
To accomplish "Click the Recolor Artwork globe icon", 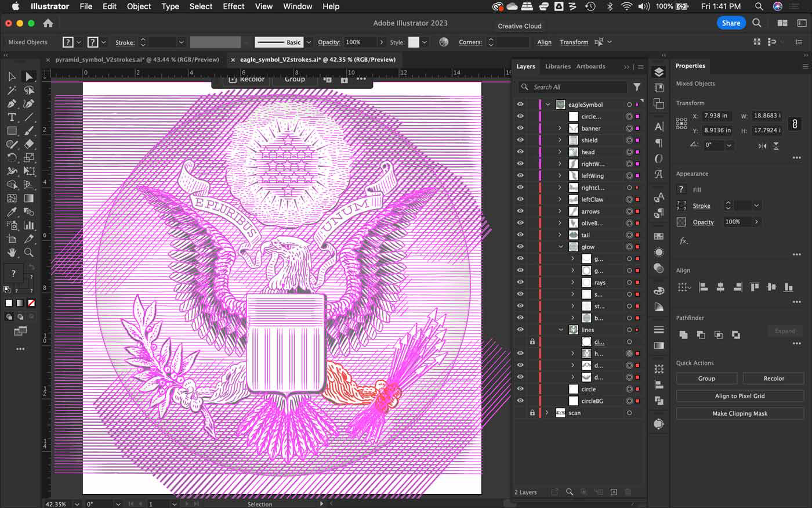I will pyautogui.click(x=444, y=42).
